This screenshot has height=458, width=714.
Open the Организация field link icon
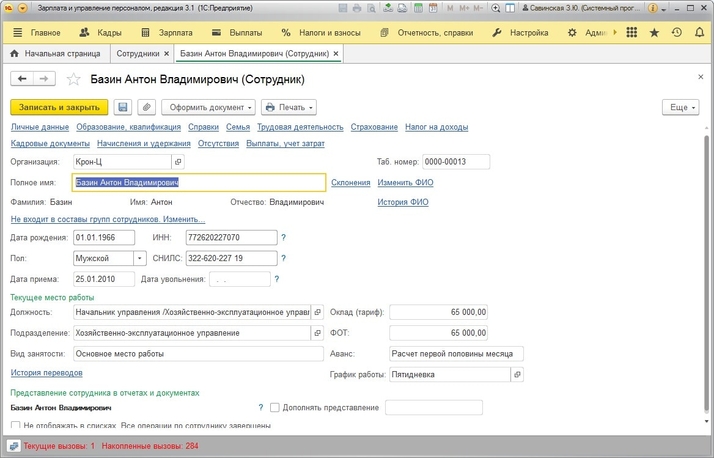[179, 161]
